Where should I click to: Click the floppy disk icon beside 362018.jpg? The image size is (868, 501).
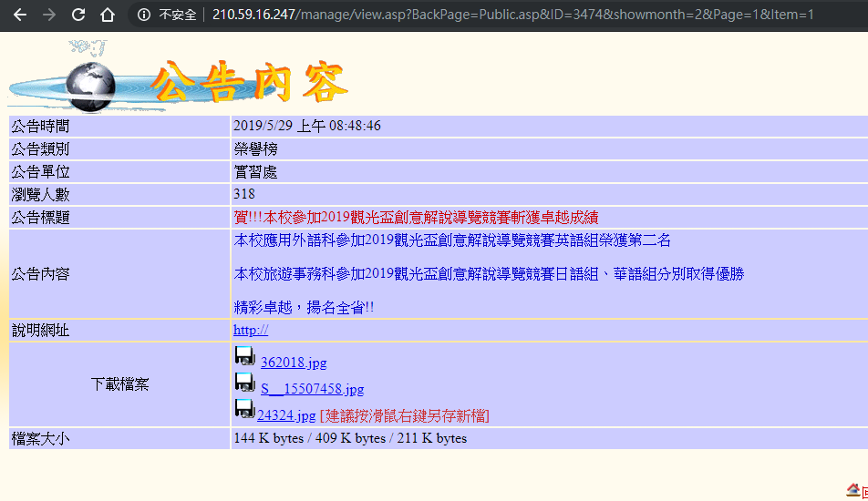click(244, 356)
